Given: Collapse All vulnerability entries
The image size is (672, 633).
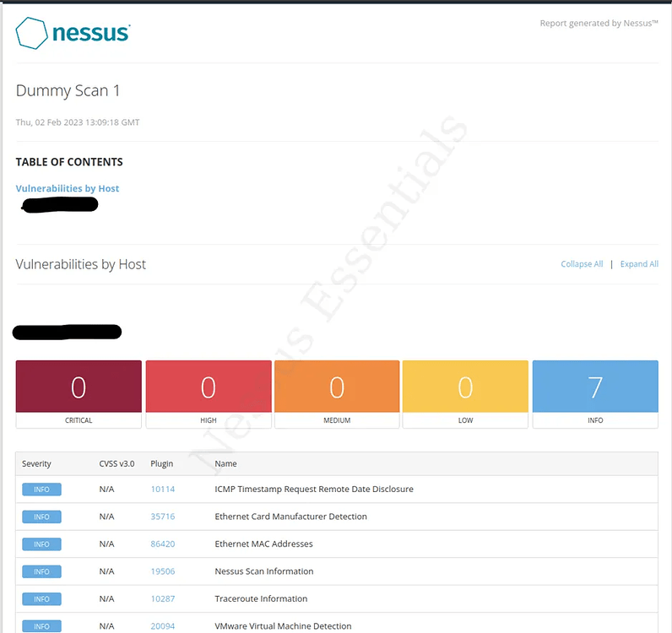Looking at the screenshot, I should point(582,264).
